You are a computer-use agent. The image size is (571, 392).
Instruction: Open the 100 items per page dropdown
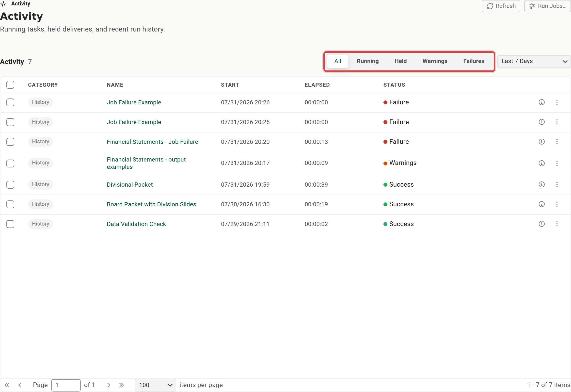pyautogui.click(x=155, y=385)
